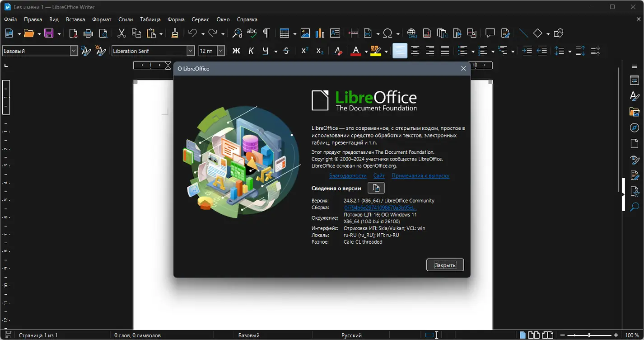Toggle formatting marks (pilcrow) display
The image size is (644, 340).
click(x=266, y=33)
